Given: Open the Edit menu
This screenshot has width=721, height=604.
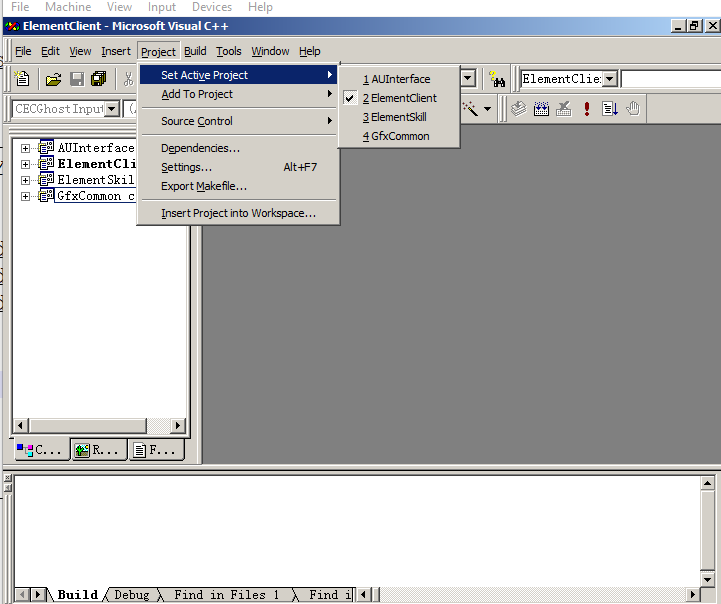Looking at the screenshot, I should coord(50,51).
